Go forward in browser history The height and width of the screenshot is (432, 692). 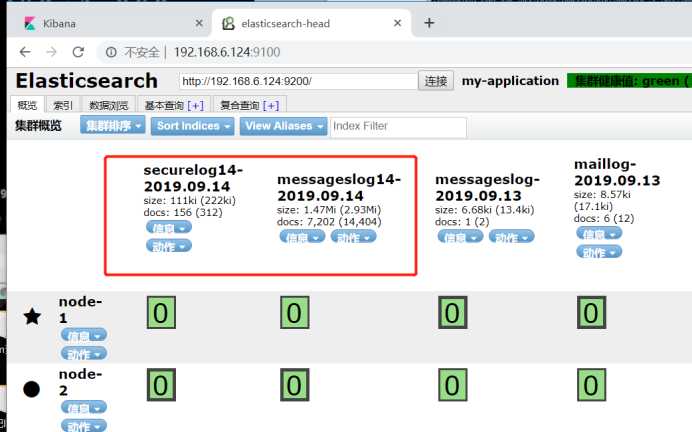[x=52, y=52]
